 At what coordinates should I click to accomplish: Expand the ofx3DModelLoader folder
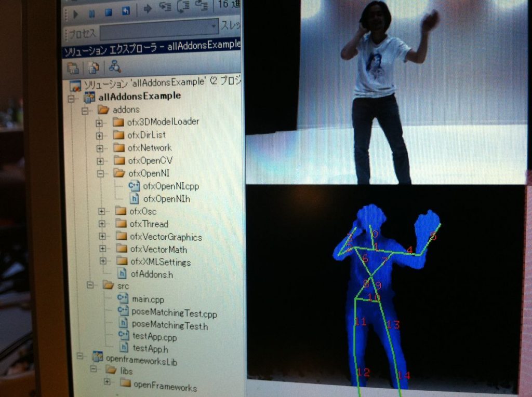coord(99,122)
